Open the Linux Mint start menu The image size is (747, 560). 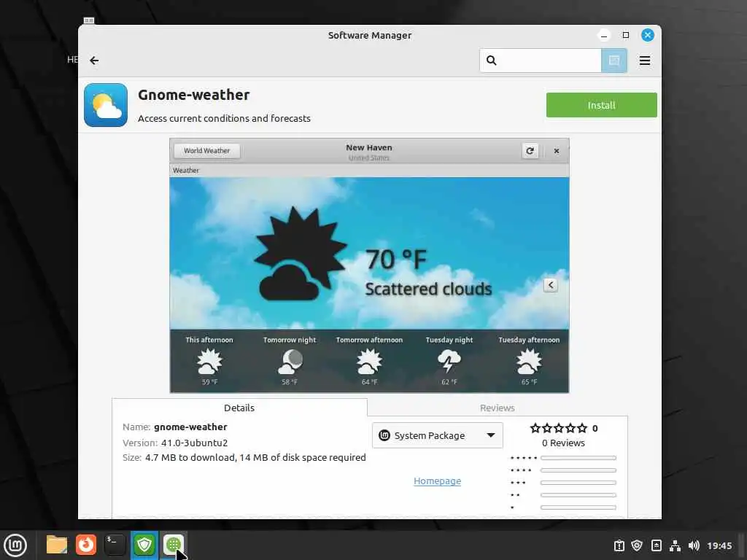[15, 545]
